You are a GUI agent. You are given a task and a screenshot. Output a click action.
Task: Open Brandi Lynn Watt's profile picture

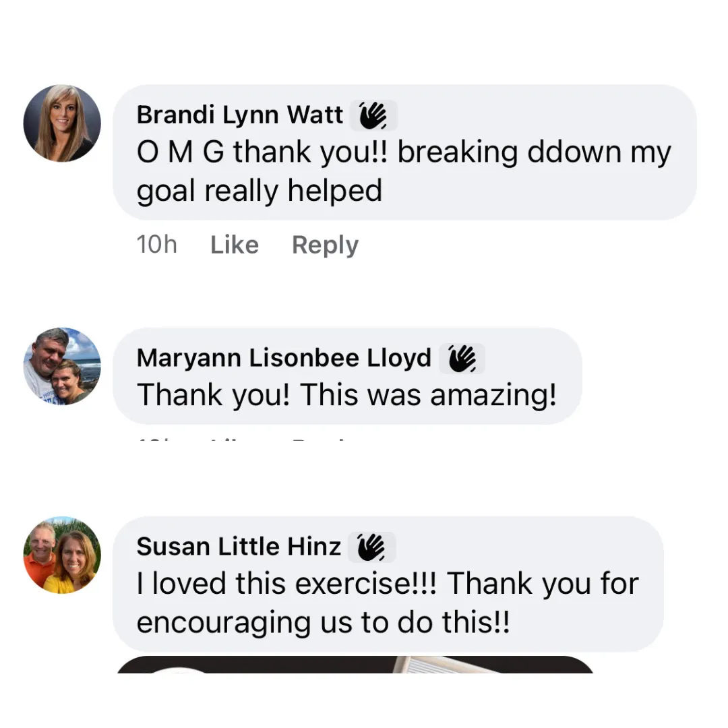point(62,123)
